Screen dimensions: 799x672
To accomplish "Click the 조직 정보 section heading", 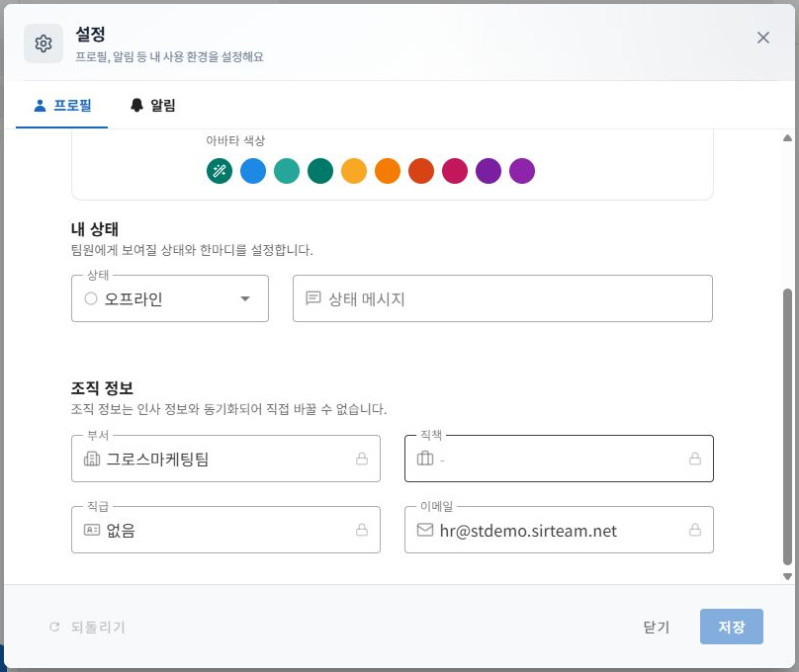I will pos(102,388).
